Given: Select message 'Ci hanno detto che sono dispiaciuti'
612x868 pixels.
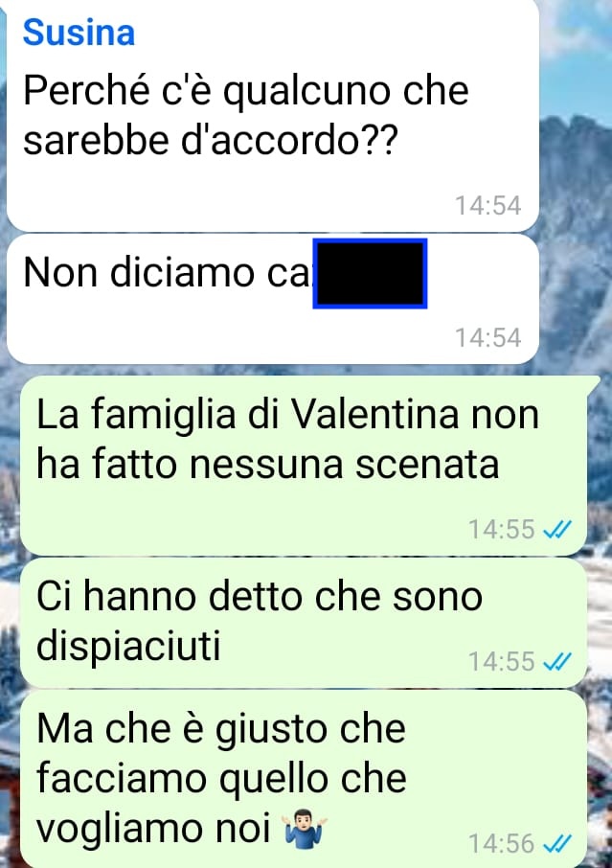Looking at the screenshot, I should click(304, 622).
